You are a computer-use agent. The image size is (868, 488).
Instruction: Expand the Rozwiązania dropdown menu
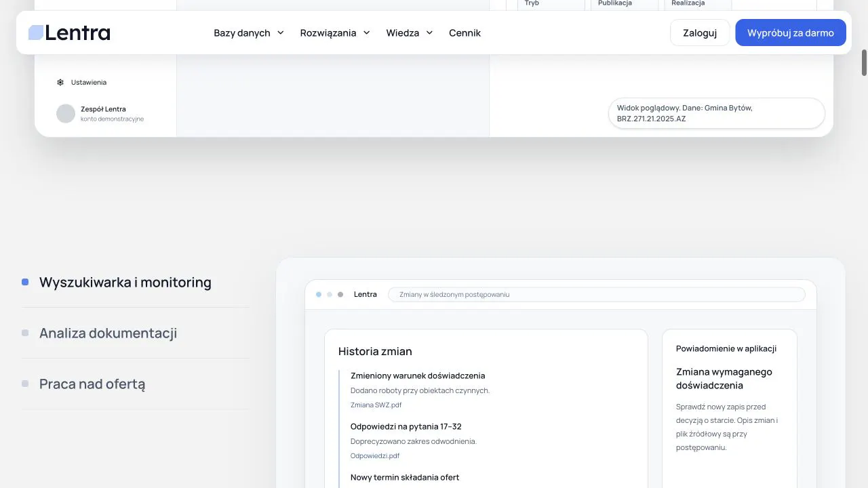pyautogui.click(x=335, y=33)
